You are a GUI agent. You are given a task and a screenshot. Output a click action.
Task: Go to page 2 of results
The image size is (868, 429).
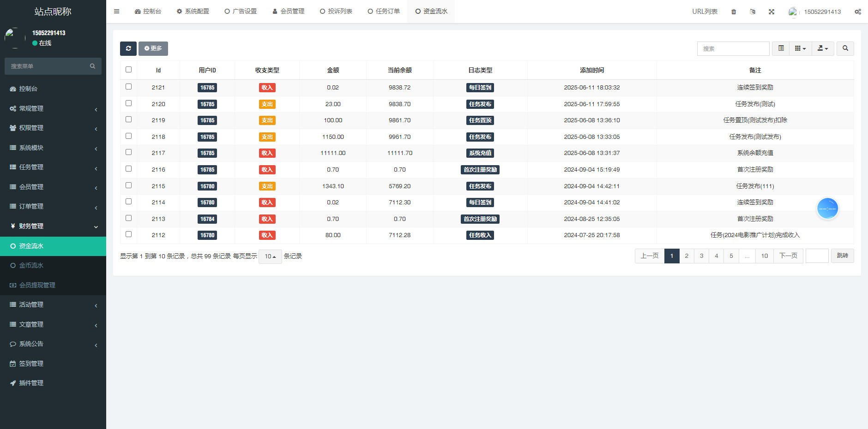click(x=687, y=256)
